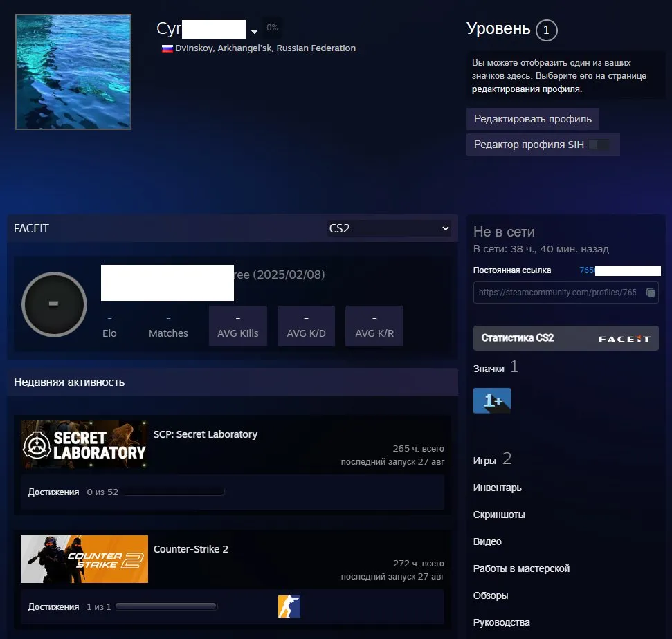This screenshot has height=639, width=672.
Task: Open the Counter-Strike 2 title link
Action: [191, 549]
